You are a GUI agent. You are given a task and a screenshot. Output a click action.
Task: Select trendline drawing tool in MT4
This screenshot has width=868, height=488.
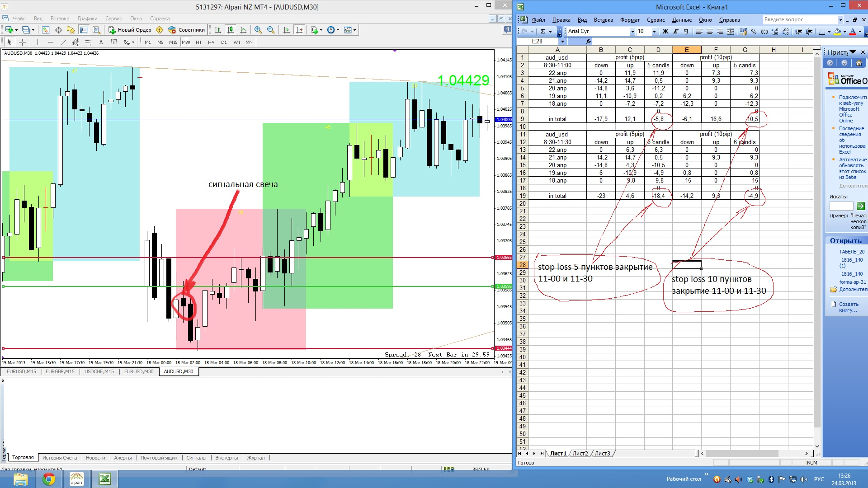(63, 42)
